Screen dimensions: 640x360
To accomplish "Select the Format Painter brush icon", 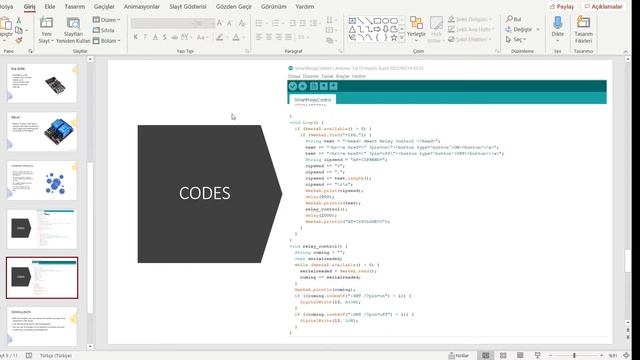I will pyautogui.click(x=19, y=40).
